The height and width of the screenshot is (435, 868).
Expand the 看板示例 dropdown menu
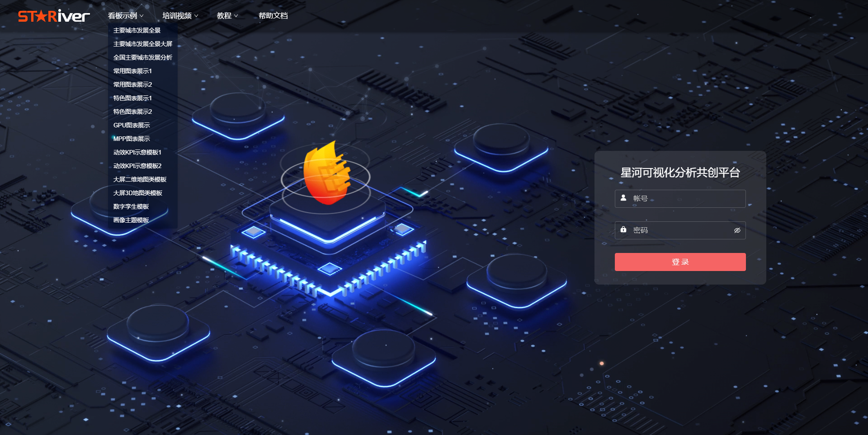pos(125,16)
